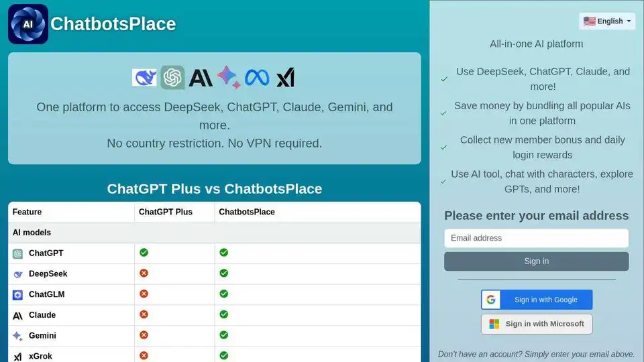Click the xGrok row icon in table
Screen dimensions: 644x362
pyautogui.click(x=17, y=357)
